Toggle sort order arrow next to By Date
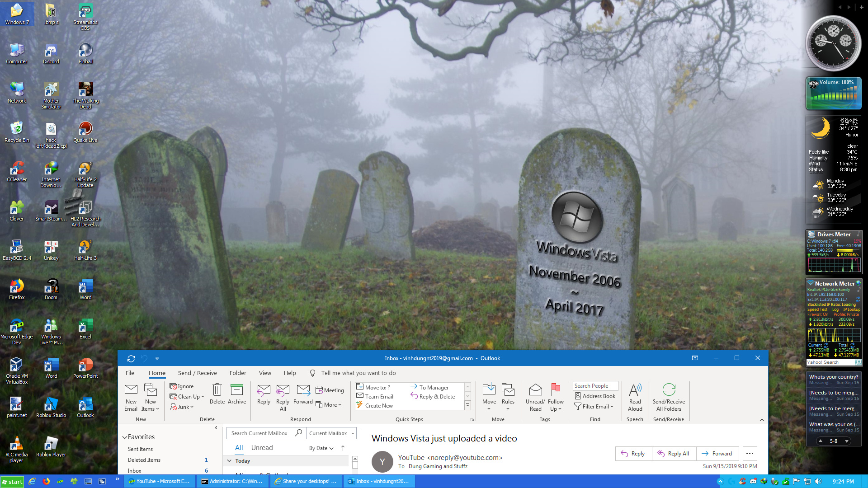Viewport: 868px width, 488px height. click(x=343, y=448)
